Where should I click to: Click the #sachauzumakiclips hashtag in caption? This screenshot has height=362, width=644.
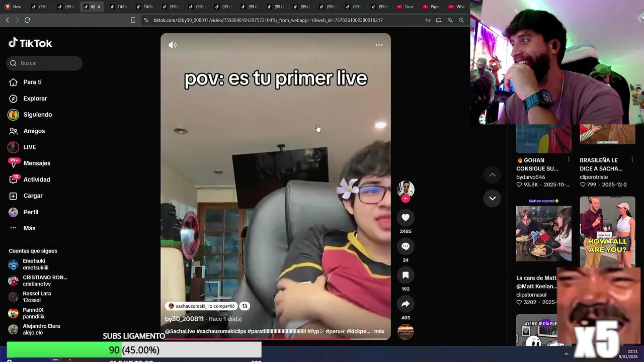(x=221, y=331)
